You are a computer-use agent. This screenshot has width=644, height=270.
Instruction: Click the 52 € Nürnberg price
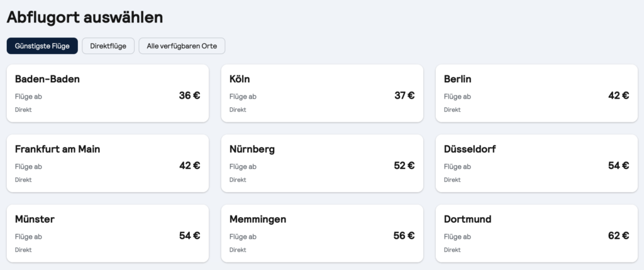(404, 166)
